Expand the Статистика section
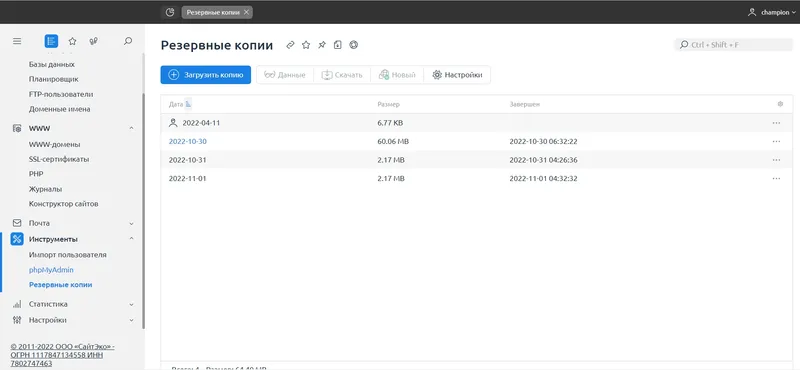Viewport: 800px width, 370px height. pyautogui.click(x=131, y=304)
